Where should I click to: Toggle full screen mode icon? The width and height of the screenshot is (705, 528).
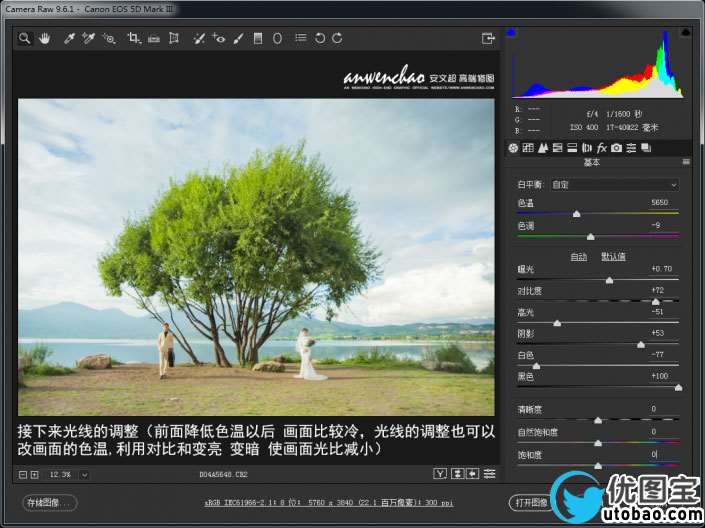(x=488, y=38)
